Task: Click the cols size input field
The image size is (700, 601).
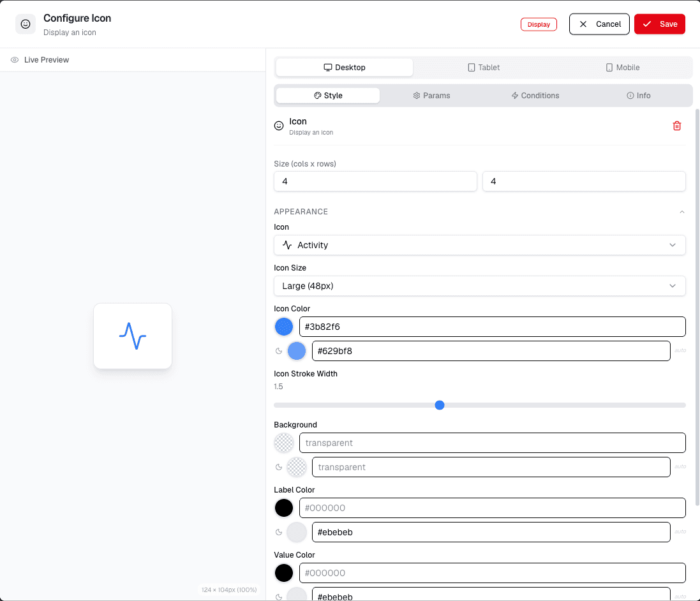Action: click(x=375, y=181)
